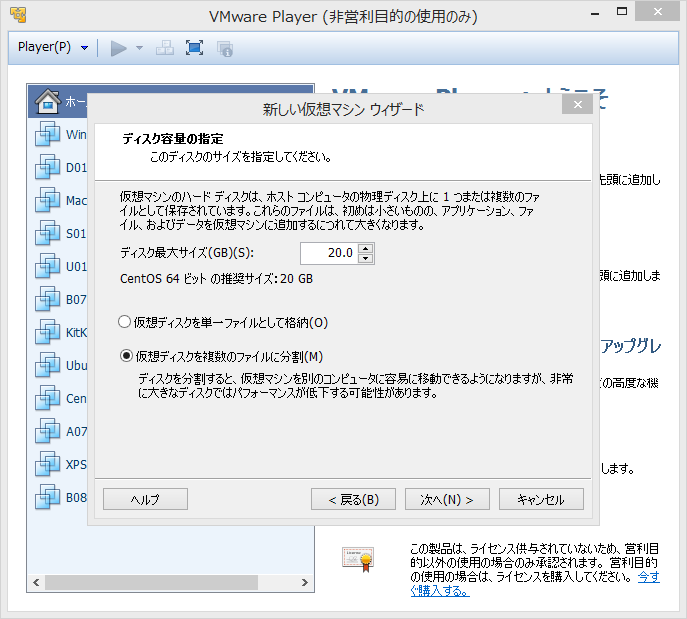Select the A07 virtual machine icon
This screenshot has height=619, width=687.
pyautogui.click(x=47, y=431)
